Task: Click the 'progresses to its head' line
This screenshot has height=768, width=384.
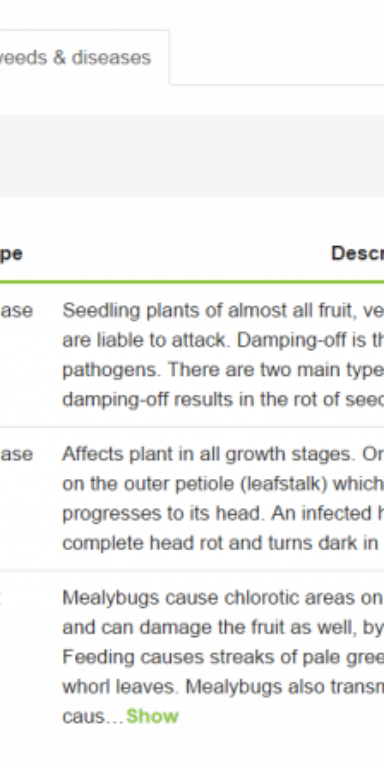Action: click(223, 513)
